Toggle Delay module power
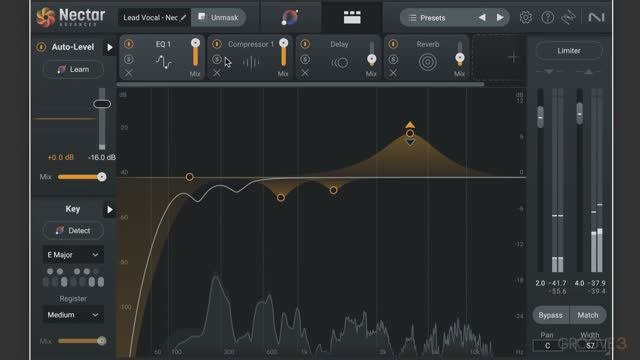 (305, 44)
